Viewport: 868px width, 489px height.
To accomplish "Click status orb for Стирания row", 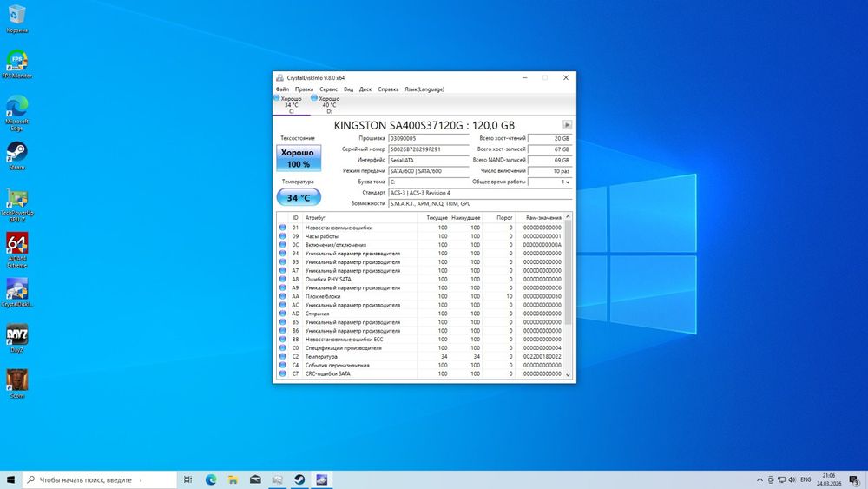I will pos(282,314).
